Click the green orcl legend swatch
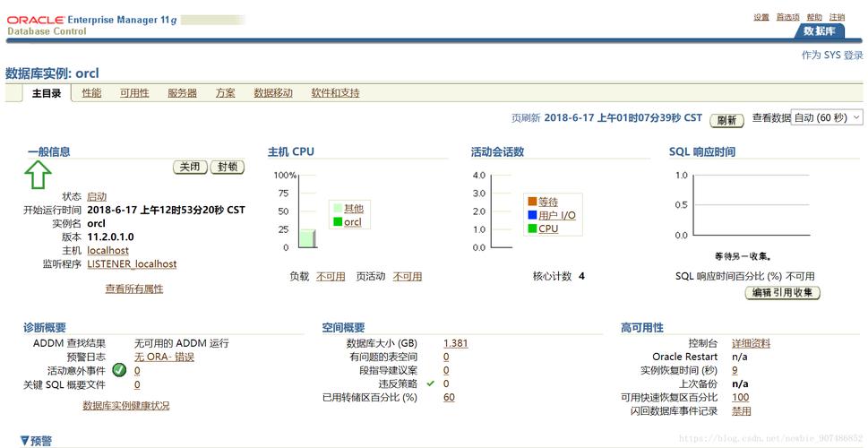 point(338,222)
